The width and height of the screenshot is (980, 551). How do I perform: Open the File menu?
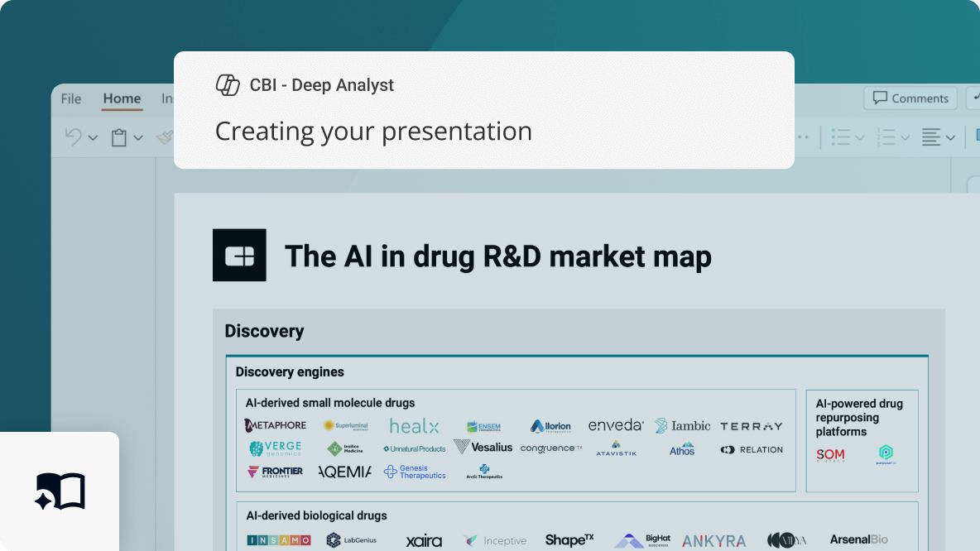tap(71, 98)
